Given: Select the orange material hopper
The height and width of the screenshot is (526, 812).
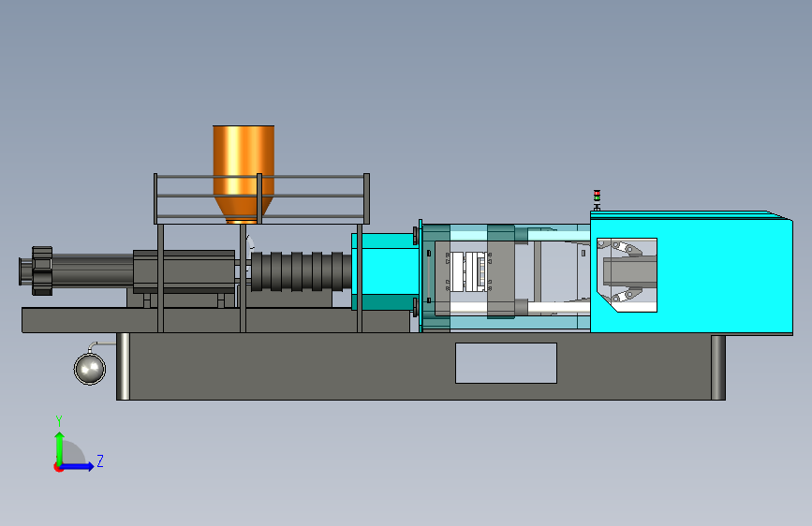Looking at the screenshot, I should point(244,174).
